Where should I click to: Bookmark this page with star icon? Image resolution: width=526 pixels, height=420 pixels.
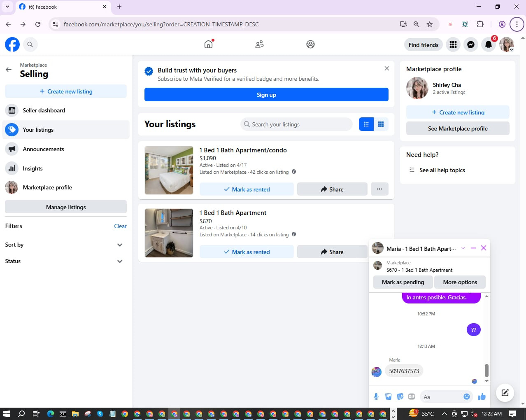coord(430,24)
